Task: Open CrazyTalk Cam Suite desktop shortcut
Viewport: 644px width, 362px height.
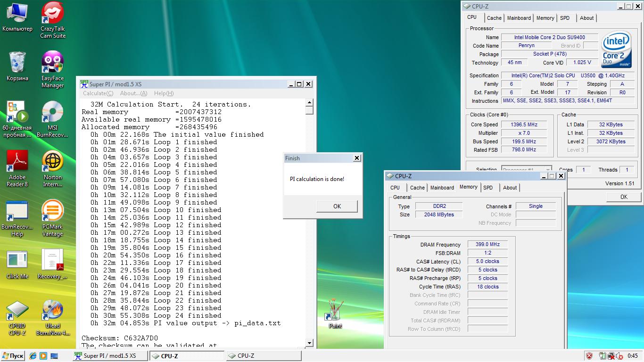Action: tap(52, 20)
